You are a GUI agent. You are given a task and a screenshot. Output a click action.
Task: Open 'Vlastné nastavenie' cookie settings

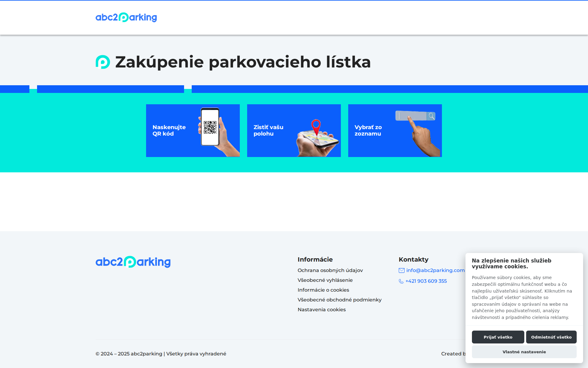524,352
